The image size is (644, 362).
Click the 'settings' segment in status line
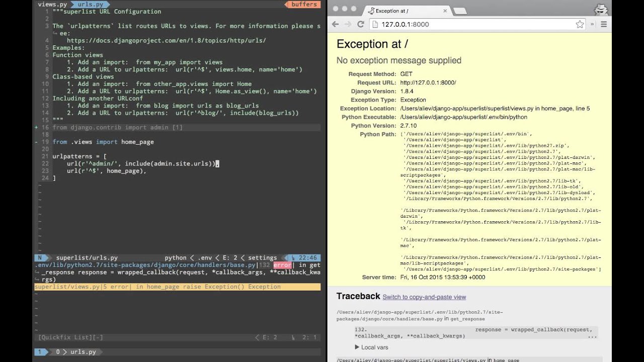coord(262,257)
